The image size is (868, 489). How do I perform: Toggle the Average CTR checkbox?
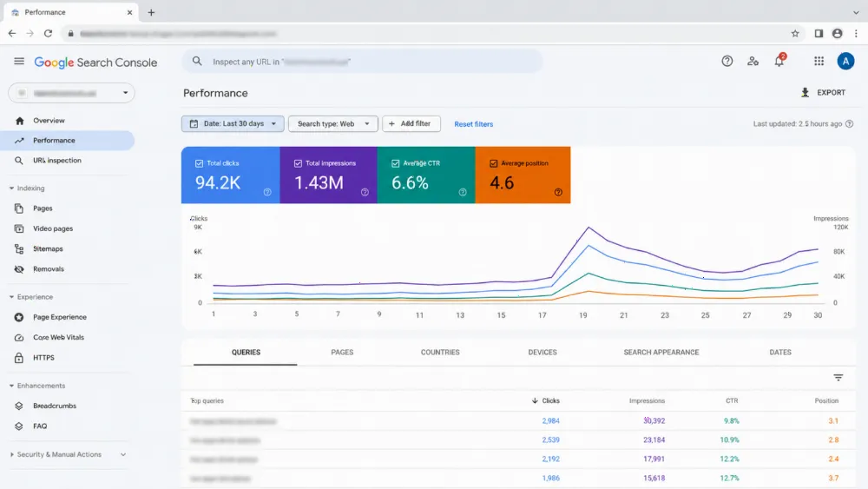395,163
